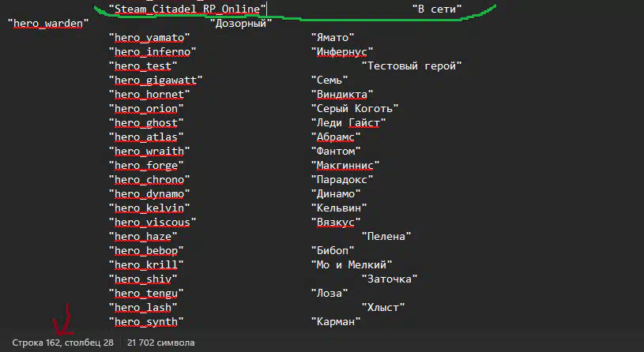Click the "Лоза" value

[330, 294]
